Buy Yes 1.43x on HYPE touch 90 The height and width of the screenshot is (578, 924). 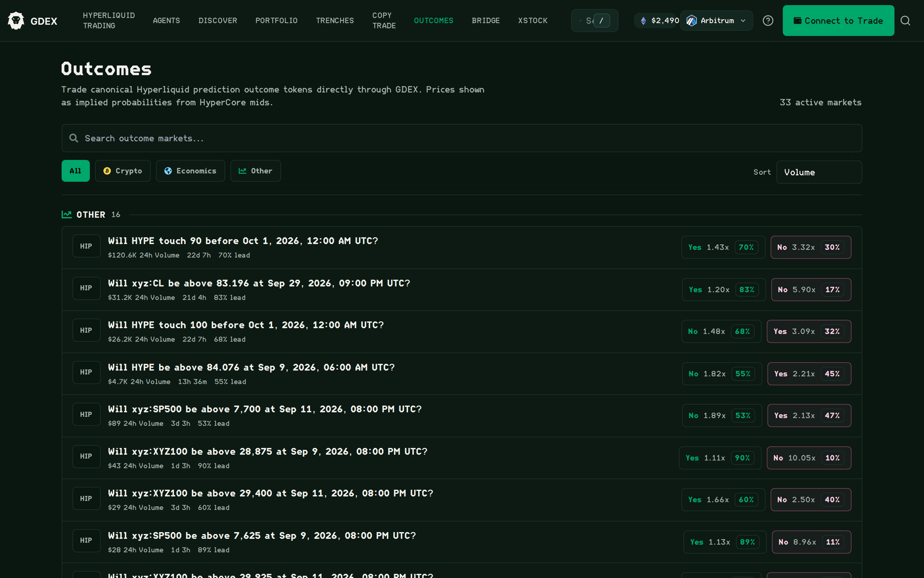click(x=723, y=247)
